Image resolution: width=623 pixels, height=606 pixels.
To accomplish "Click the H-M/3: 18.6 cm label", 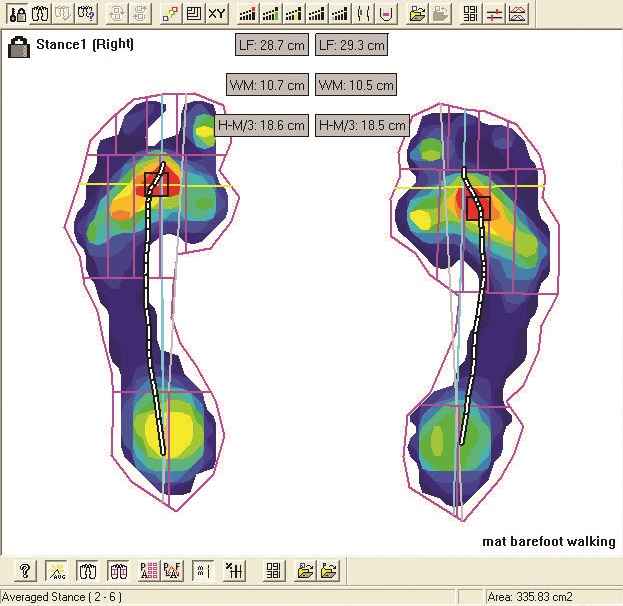I will (x=262, y=126).
